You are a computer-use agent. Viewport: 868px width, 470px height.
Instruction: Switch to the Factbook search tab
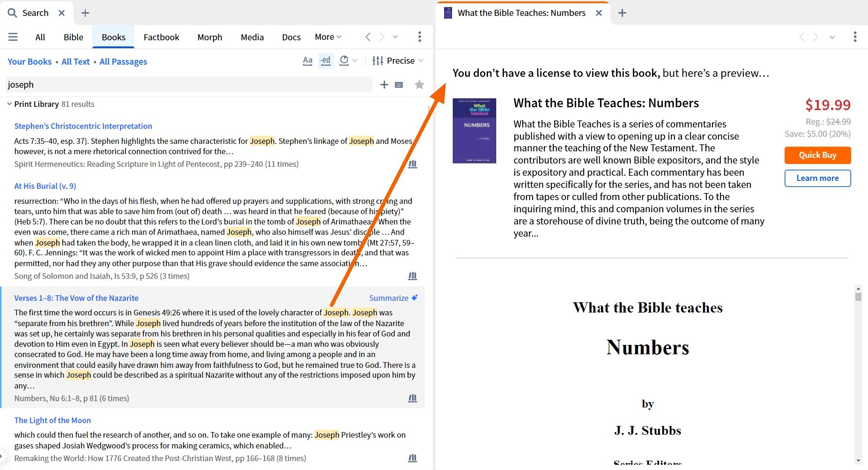[161, 37]
